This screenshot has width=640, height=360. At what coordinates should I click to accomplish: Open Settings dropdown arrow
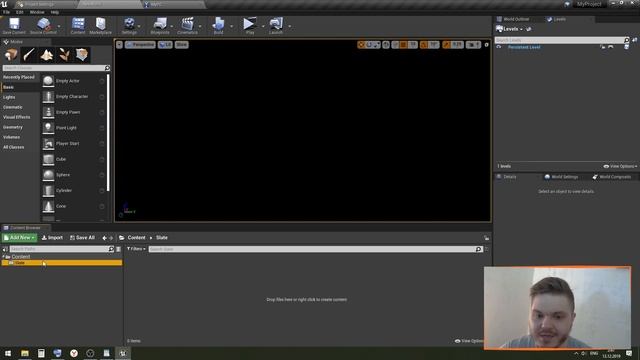[139, 27]
